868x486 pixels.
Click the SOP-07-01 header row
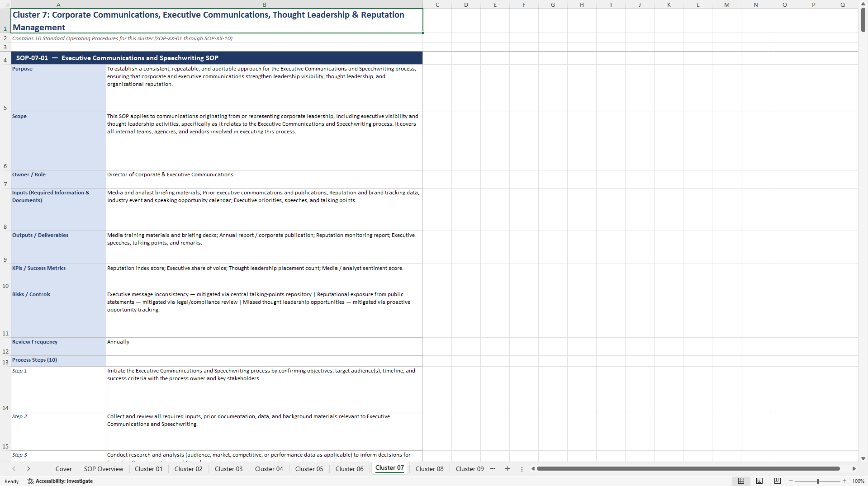(217, 58)
